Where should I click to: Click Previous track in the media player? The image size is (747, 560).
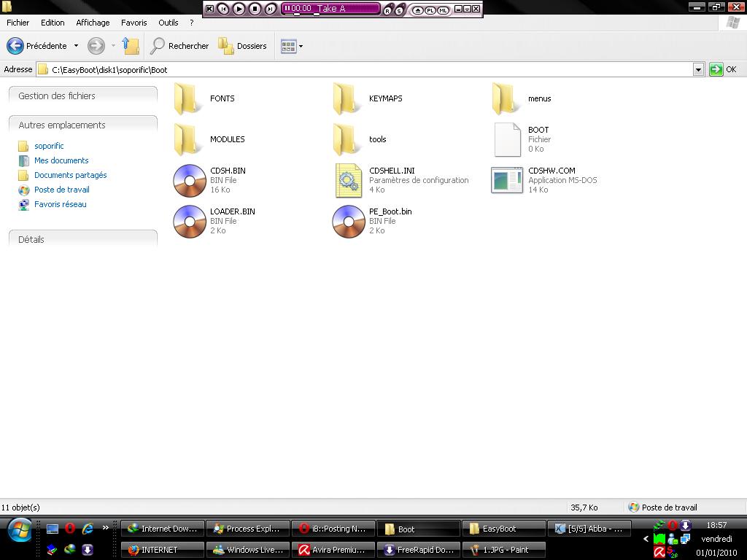[x=223, y=9]
